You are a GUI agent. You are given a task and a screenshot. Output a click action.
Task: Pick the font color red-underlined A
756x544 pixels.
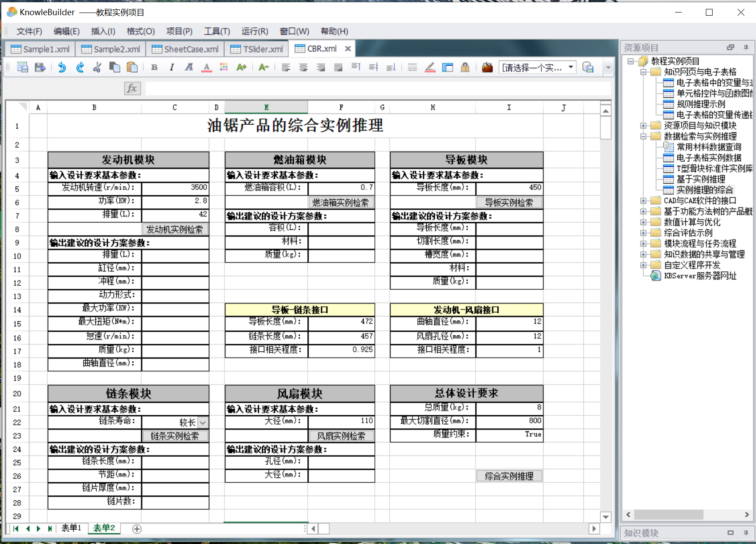click(x=206, y=67)
